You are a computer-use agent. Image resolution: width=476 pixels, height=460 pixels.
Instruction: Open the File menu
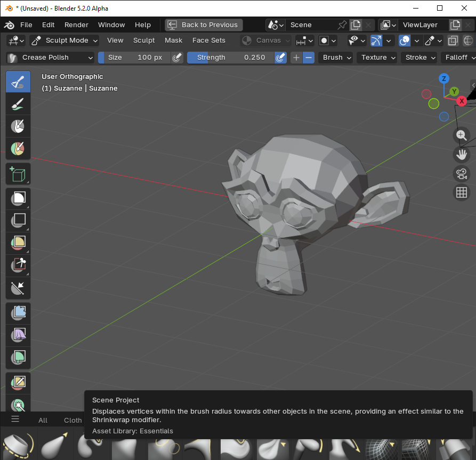point(26,25)
